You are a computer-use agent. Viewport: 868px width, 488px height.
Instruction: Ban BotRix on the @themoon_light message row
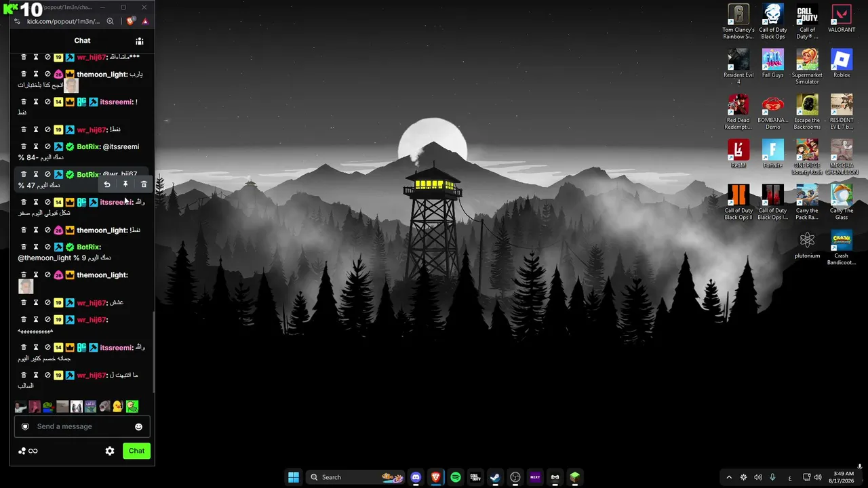[47, 247]
